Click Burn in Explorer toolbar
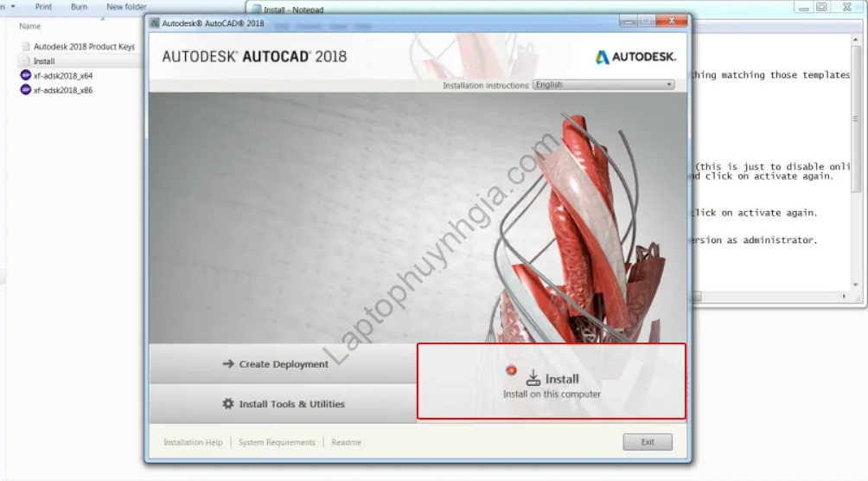The height and width of the screenshot is (481, 868). 80,7
